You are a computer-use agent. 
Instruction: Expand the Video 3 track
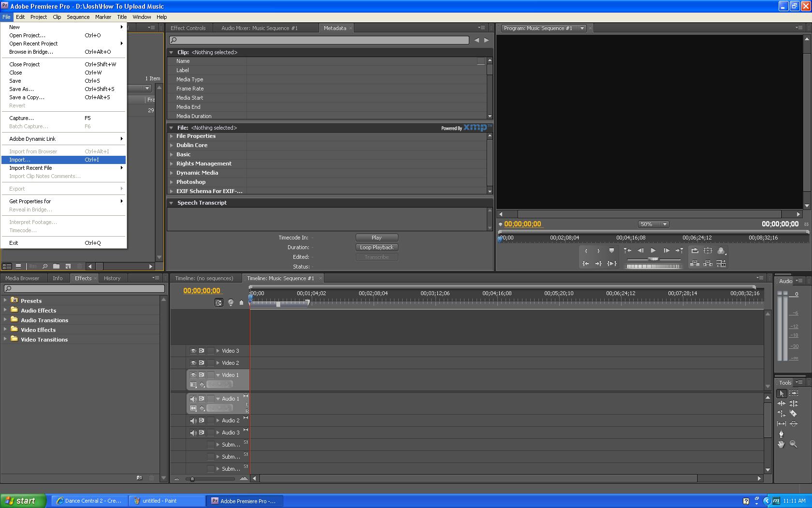point(218,351)
